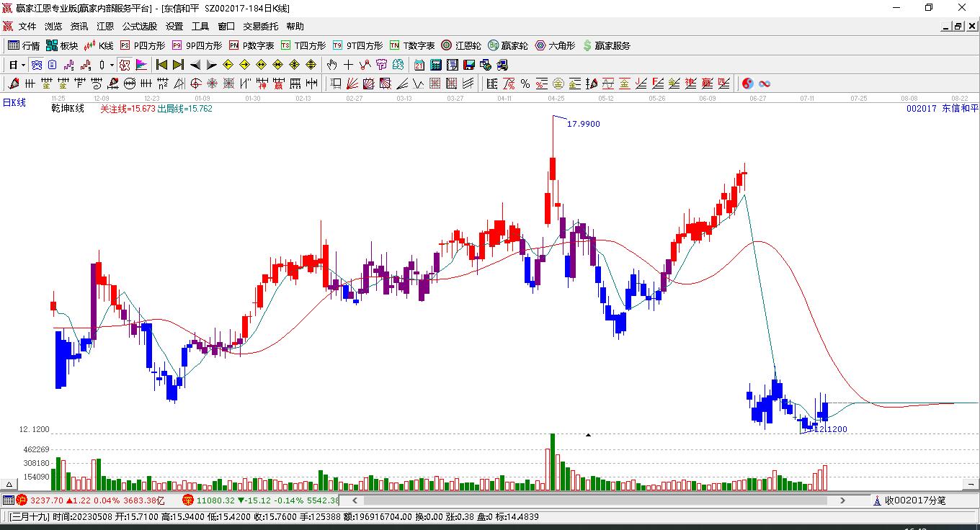Select the hand pan tool
The image size is (980, 530).
coord(332,65)
